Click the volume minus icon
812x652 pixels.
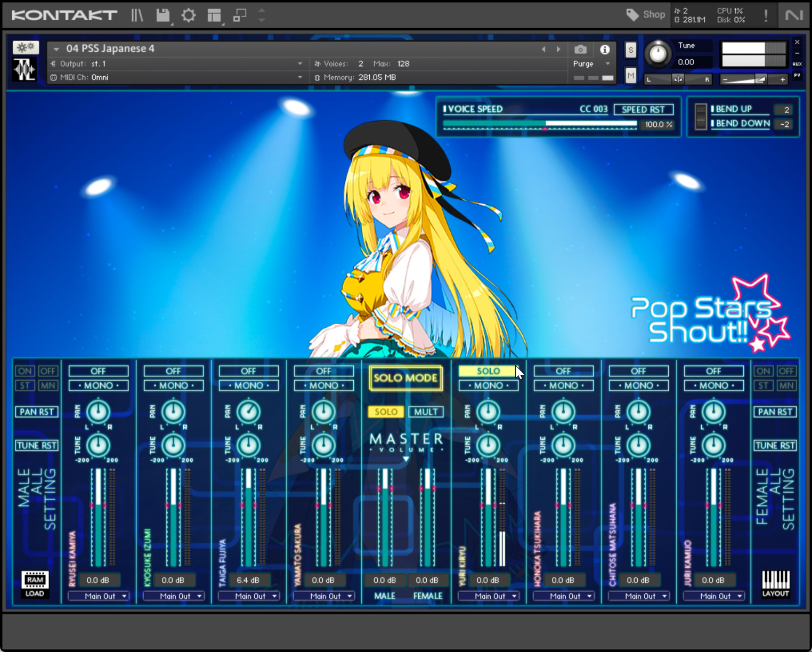click(x=725, y=79)
